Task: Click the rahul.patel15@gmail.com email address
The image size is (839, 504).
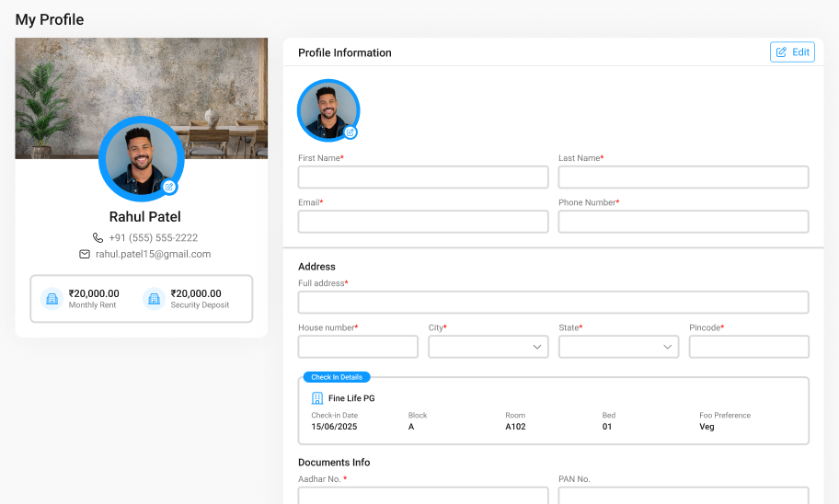Action: tap(153, 254)
